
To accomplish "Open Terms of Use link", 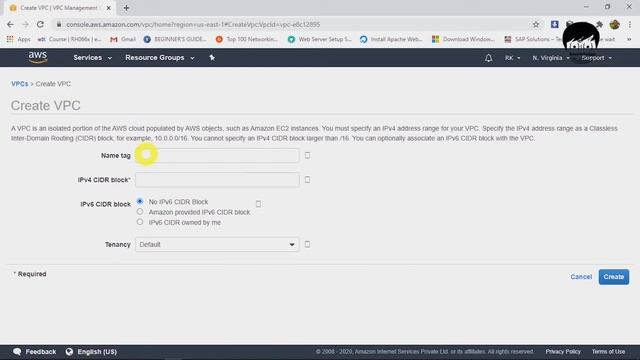I will coord(608,351).
